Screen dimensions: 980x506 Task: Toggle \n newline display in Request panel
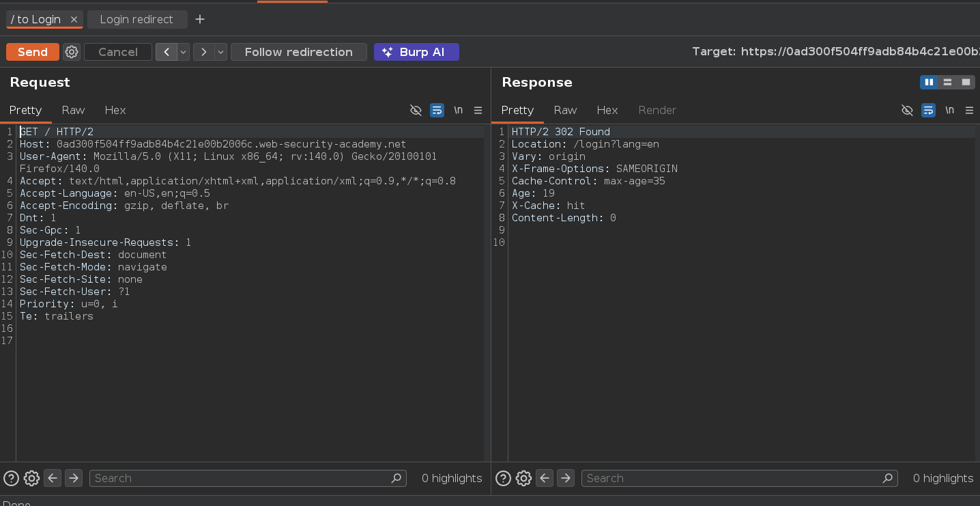coord(458,110)
